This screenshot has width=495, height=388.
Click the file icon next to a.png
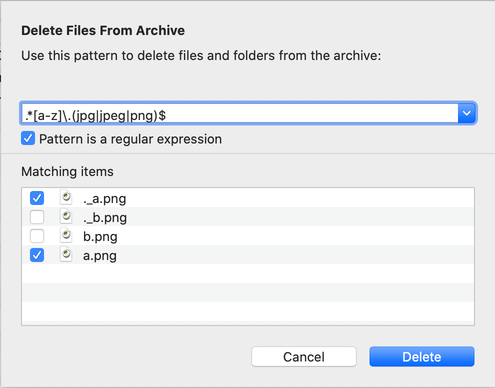[x=66, y=255]
